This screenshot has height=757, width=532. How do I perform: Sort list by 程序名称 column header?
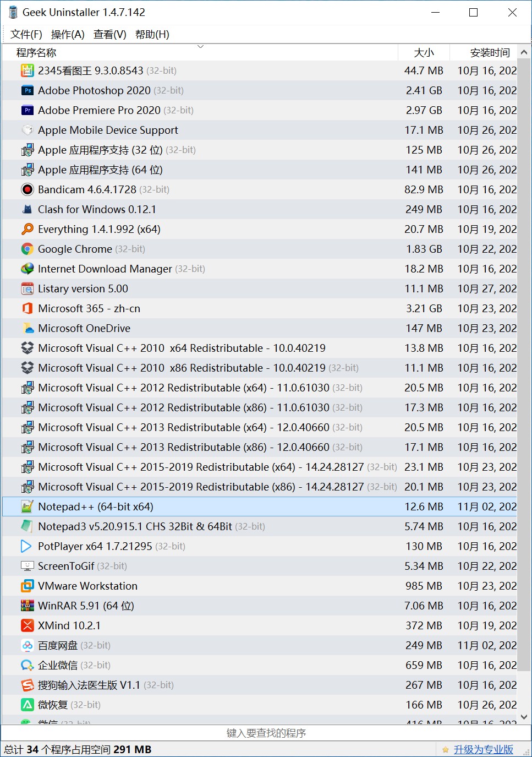pyautogui.click(x=200, y=52)
